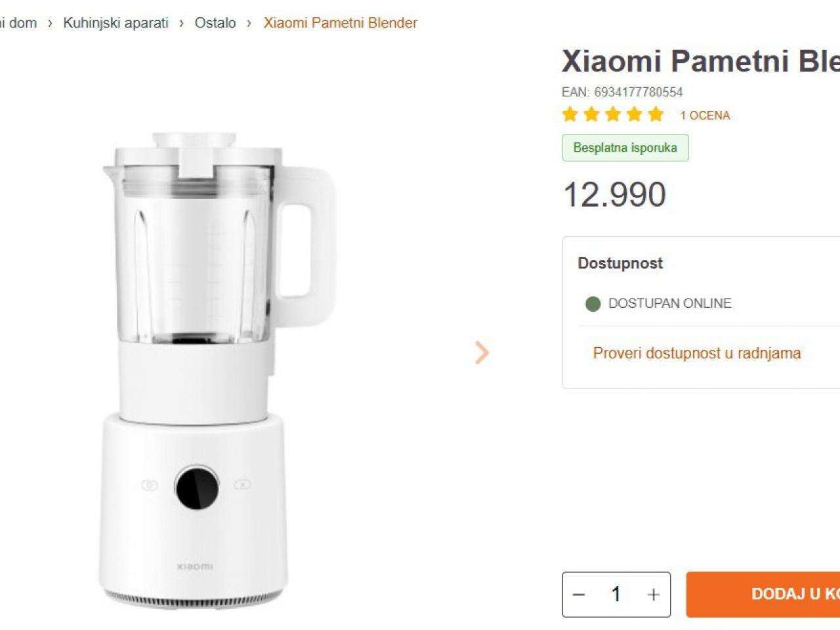
Task: Click the plus quantity button
Action: pos(654,595)
